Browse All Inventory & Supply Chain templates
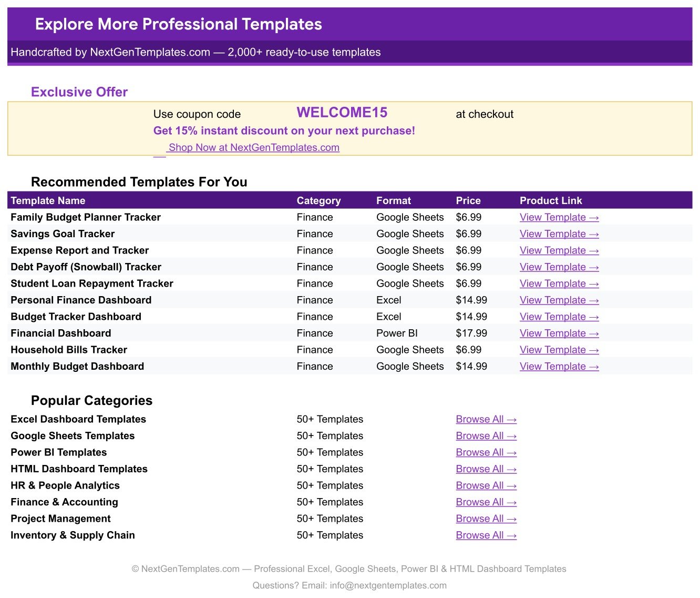700x598 pixels. 486,535
